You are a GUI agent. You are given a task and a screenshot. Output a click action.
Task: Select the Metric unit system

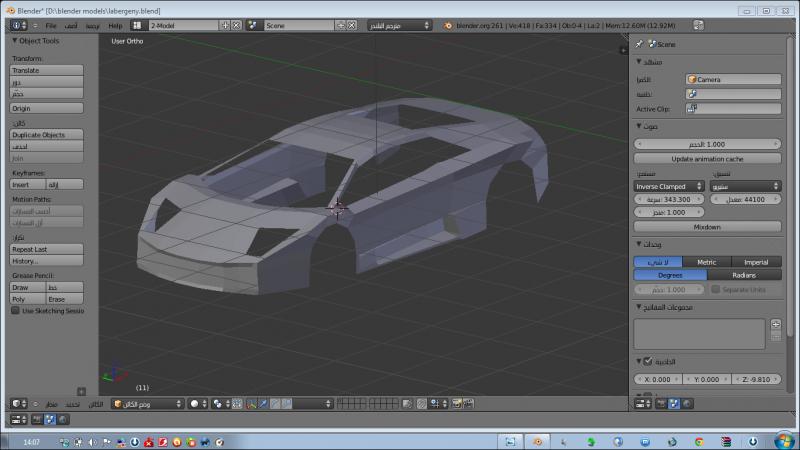coord(707,262)
